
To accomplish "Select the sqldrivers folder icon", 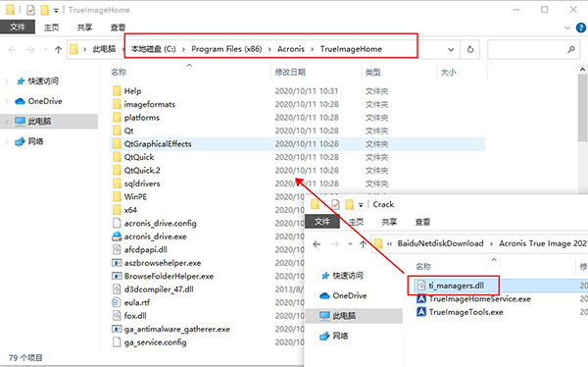I will pyautogui.click(x=117, y=183).
